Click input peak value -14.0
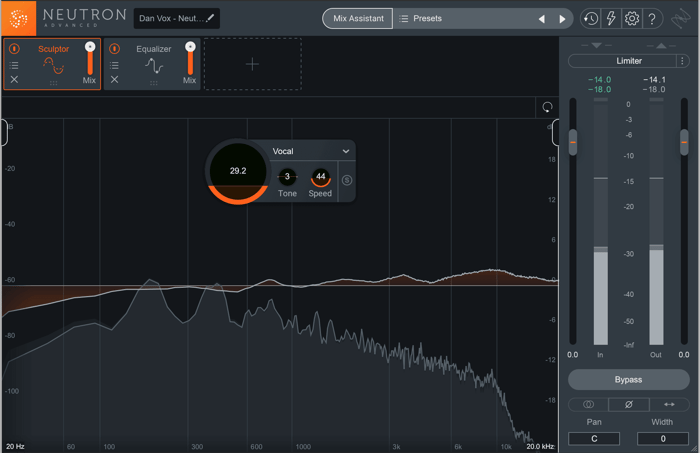700x453 pixels. (599, 79)
